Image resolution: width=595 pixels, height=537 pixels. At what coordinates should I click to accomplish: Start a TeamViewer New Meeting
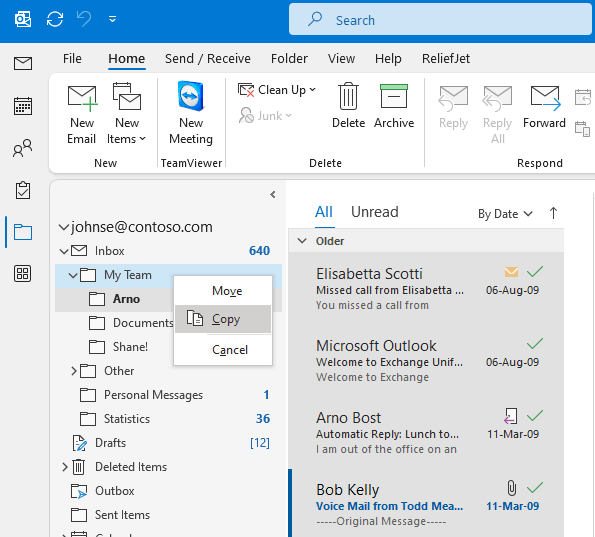pos(191,113)
